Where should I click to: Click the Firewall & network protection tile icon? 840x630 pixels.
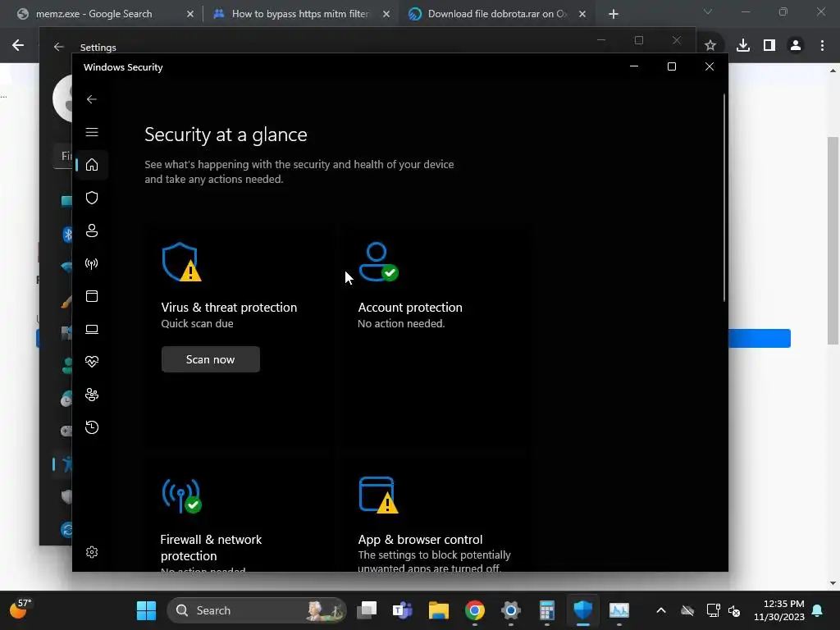(181, 495)
